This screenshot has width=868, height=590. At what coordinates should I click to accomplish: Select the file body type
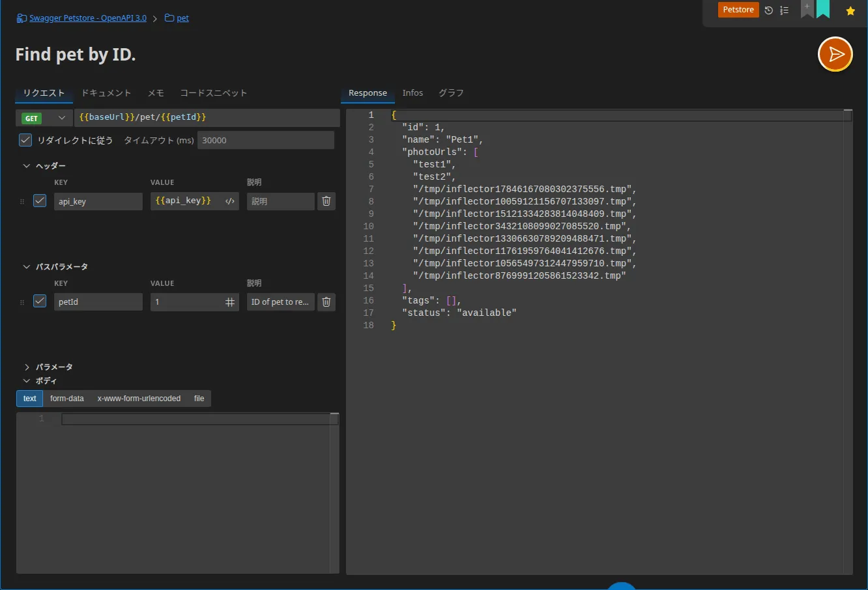click(199, 399)
